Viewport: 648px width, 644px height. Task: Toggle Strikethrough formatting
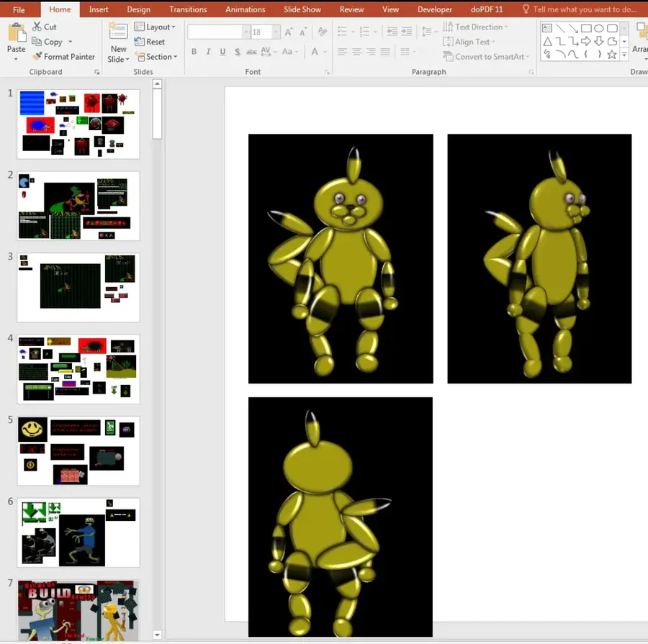(x=251, y=52)
